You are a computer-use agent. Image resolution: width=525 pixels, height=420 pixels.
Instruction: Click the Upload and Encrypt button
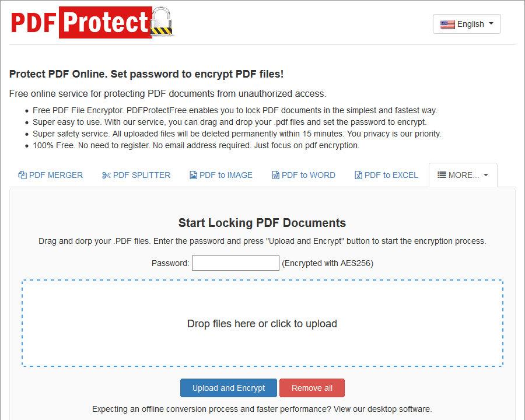228,388
